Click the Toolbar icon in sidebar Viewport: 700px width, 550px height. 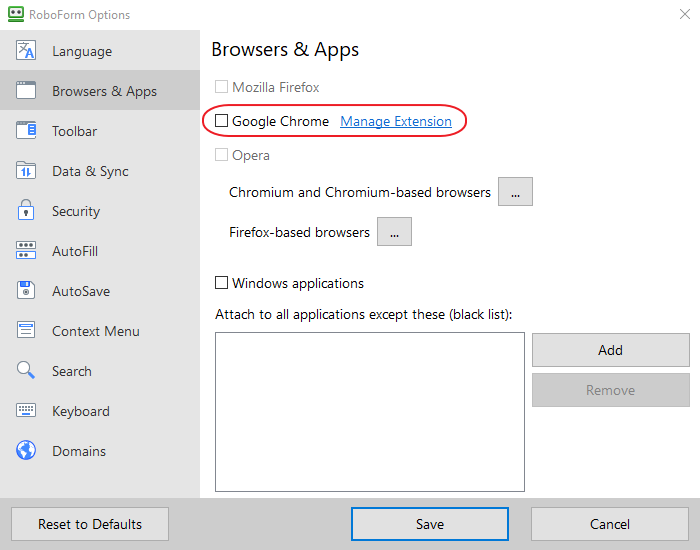click(x=26, y=130)
